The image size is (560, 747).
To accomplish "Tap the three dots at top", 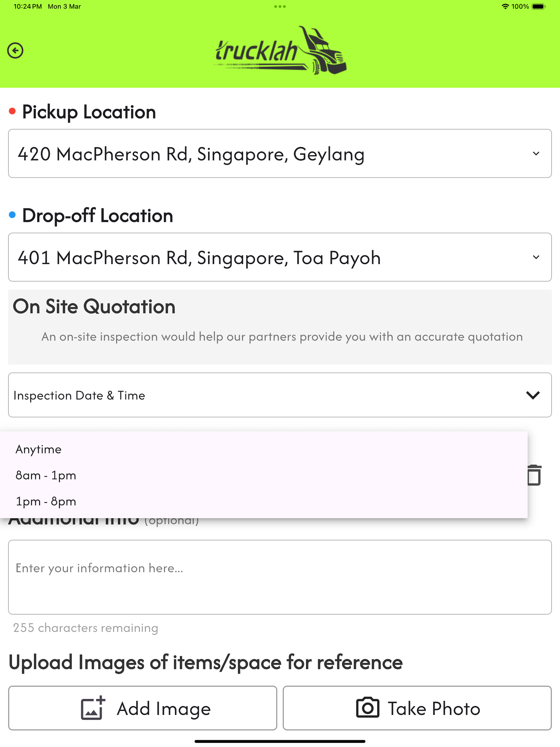I will (x=280, y=6).
